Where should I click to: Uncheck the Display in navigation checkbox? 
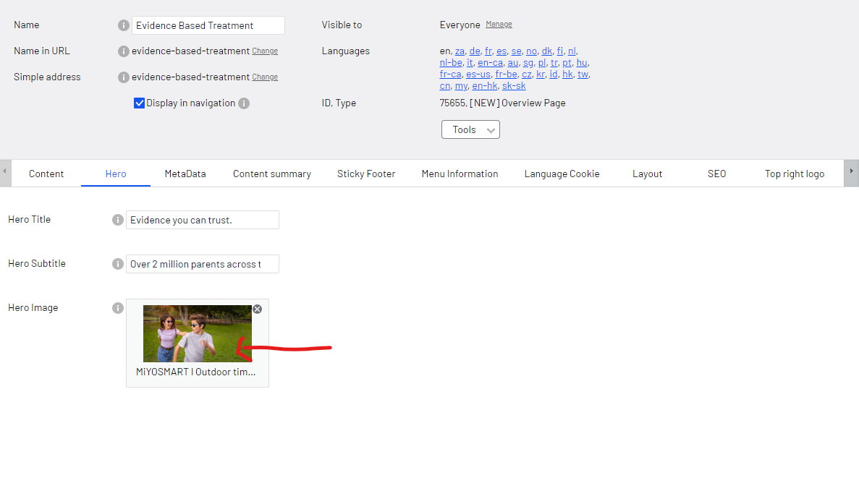coord(140,103)
